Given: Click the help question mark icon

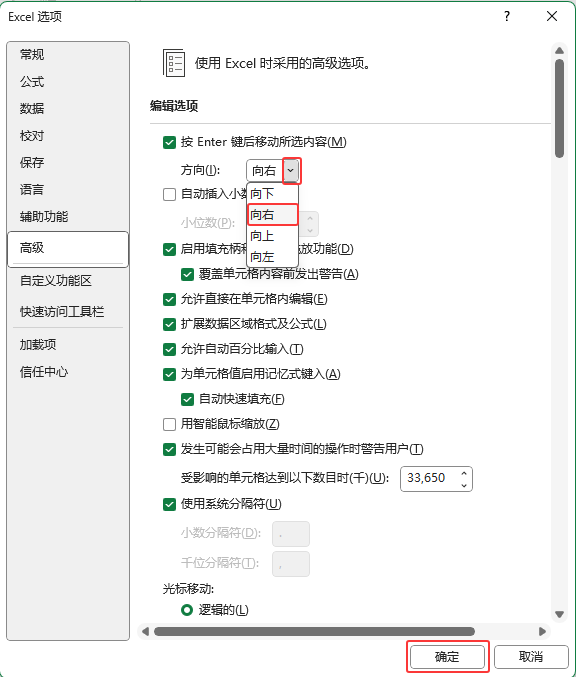Looking at the screenshot, I should pos(507,16).
